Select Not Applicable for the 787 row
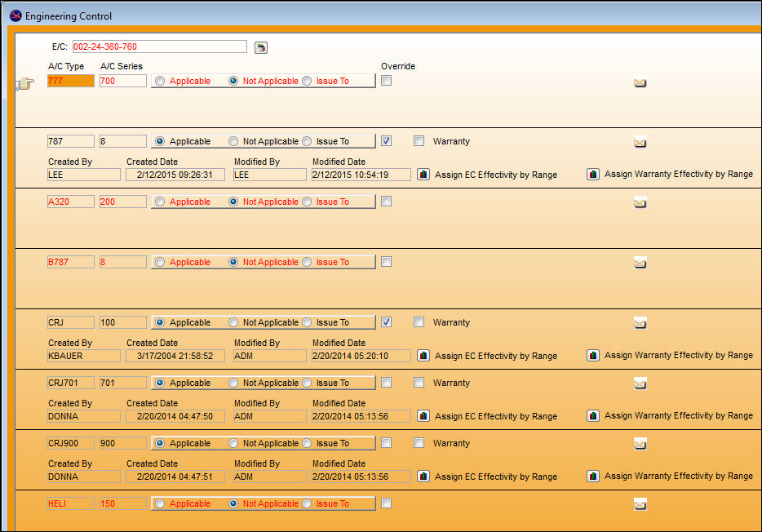This screenshot has width=762, height=532. click(x=233, y=141)
